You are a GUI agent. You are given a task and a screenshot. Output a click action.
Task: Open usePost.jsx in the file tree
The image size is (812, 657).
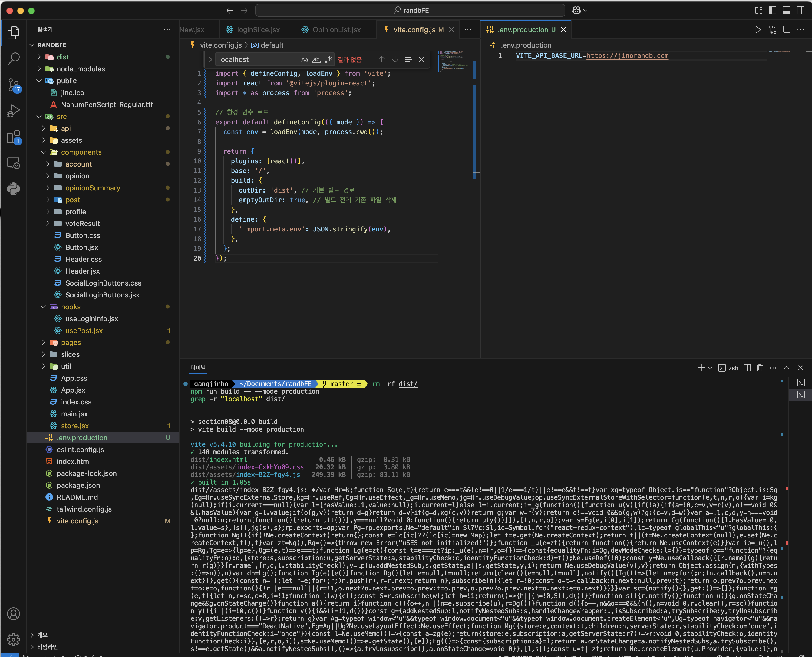(102, 330)
